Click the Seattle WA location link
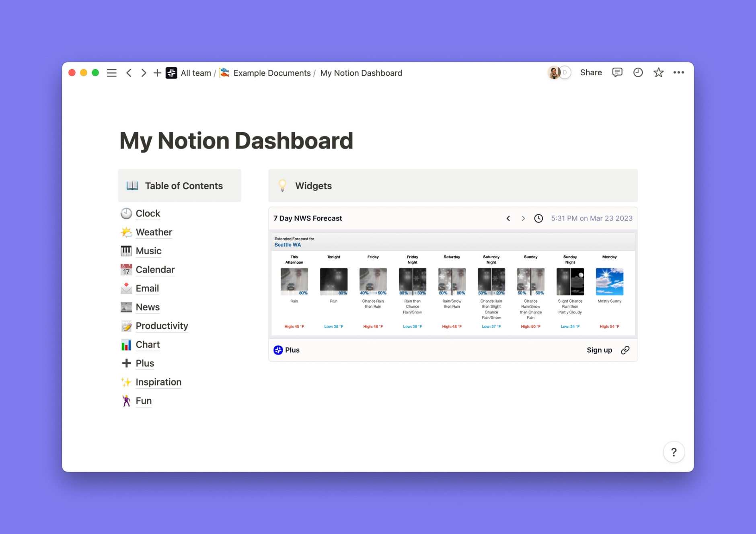This screenshot has height=534, width=756. coord(288,245)
